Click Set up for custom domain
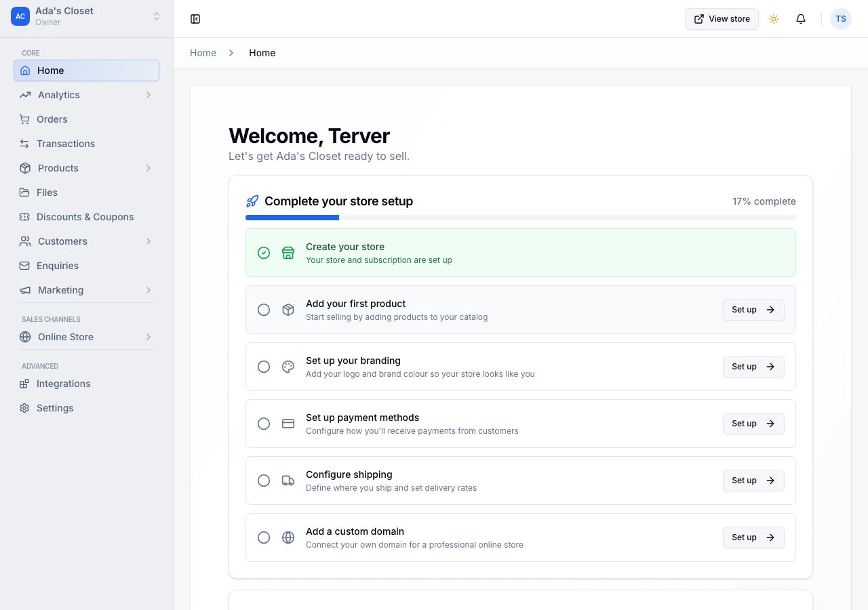 [753, 537]
